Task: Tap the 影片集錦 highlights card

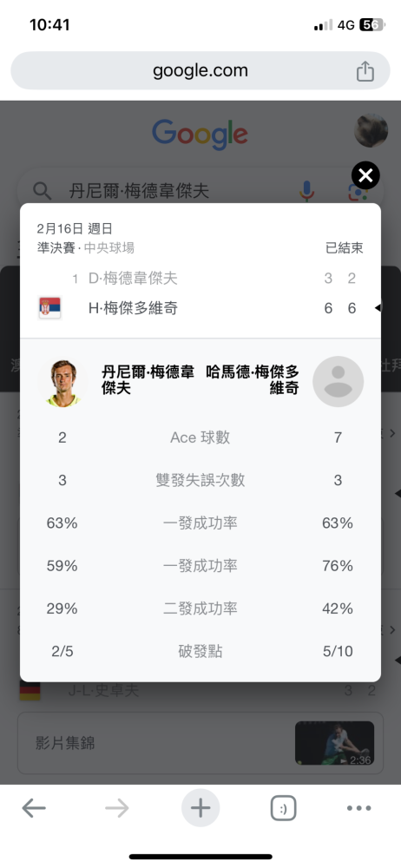Action: click(x=200, y=743)
